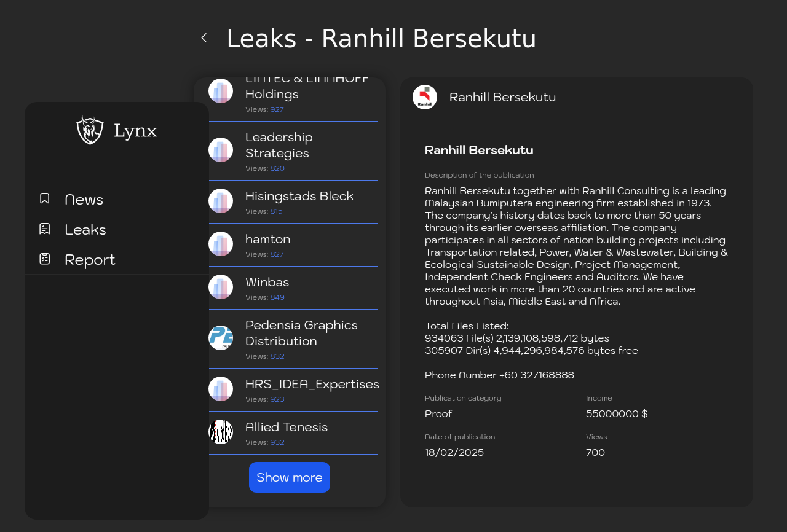Click views count 923
The width and height of the screenshot is (787, 532).
coord(277,399)
